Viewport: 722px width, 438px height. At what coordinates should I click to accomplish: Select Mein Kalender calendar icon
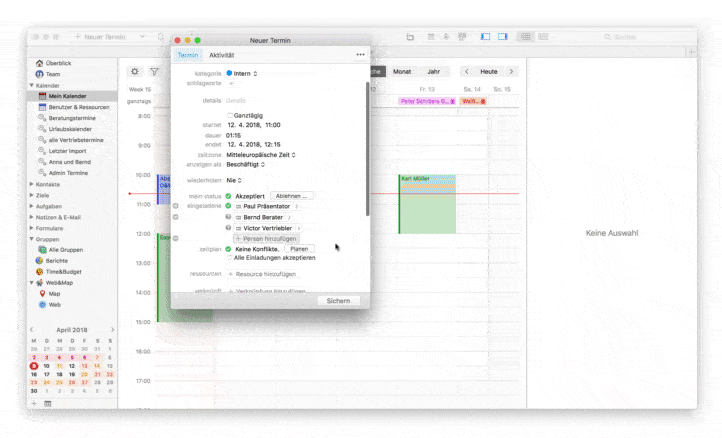click(42, 96)
